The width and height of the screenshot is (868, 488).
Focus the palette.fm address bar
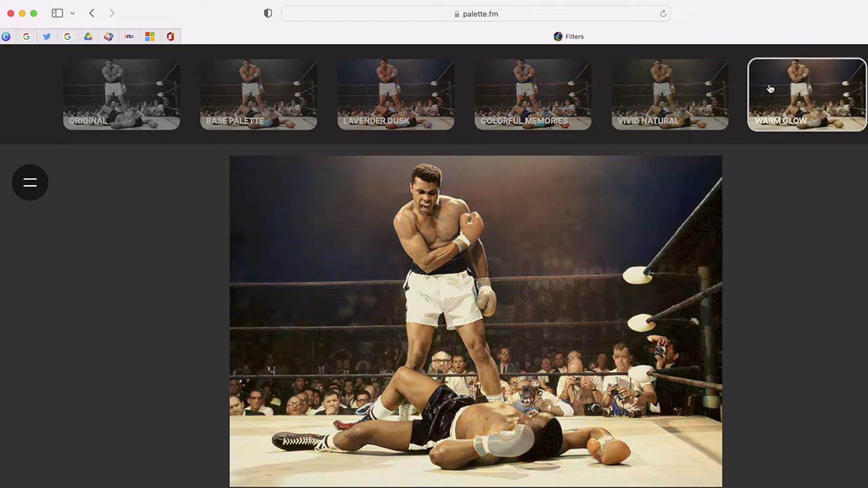pos(476,14)
